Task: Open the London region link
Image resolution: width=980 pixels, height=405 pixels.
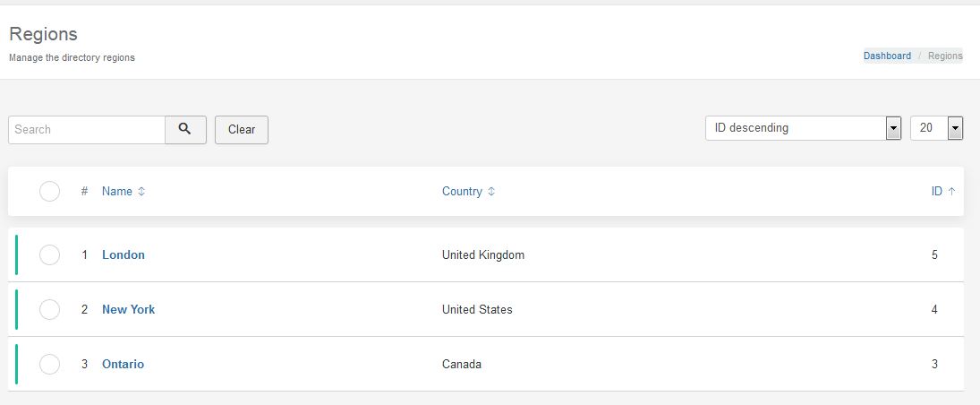Action: pos(124,254)
